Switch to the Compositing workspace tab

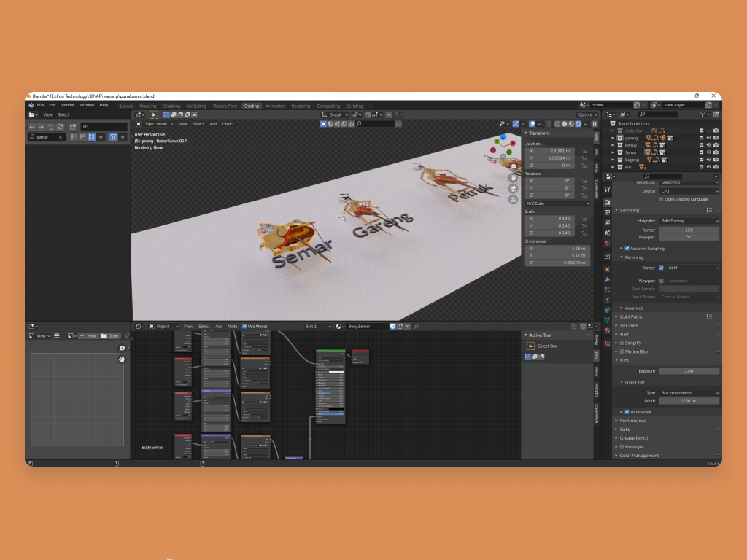pos(328,106)
